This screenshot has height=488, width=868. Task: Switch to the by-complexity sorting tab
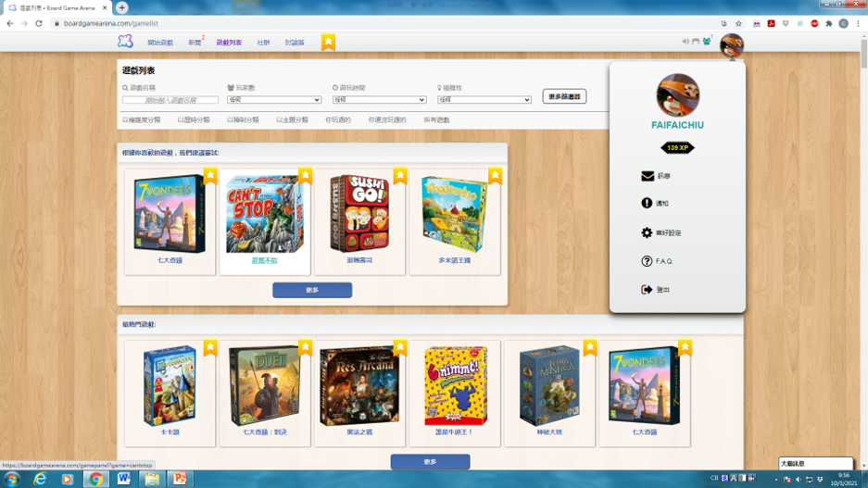141,120
